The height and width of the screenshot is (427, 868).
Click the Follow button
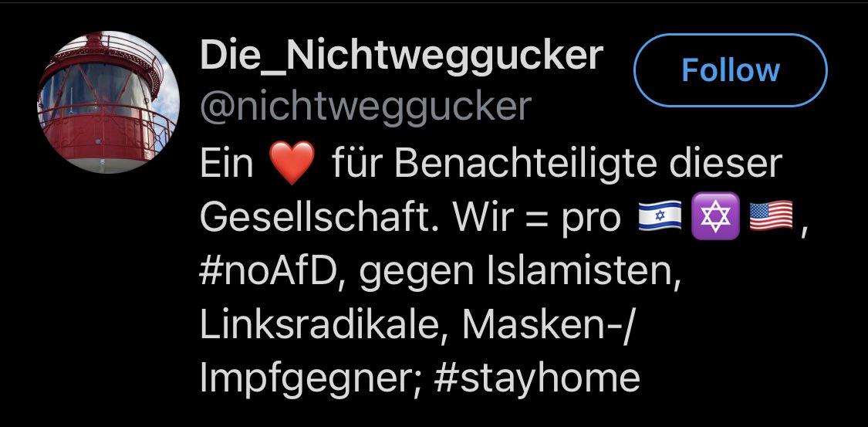pos(730,70)
